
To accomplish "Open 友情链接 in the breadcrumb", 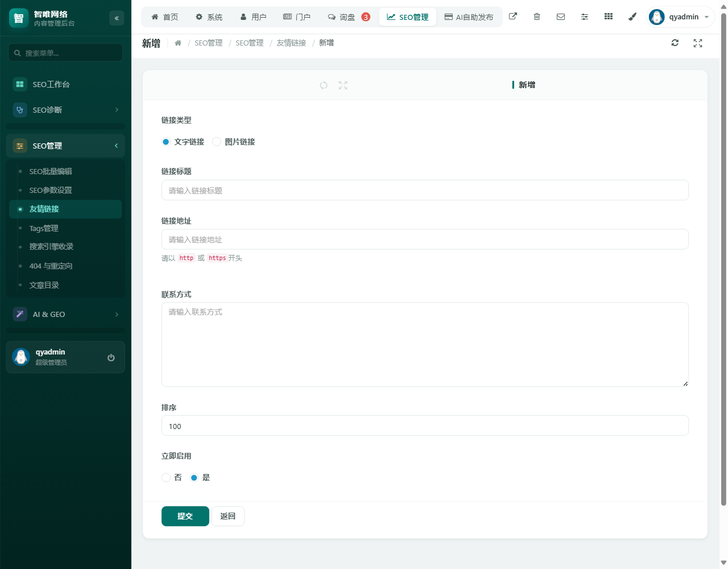I will (x=291, y=43).
